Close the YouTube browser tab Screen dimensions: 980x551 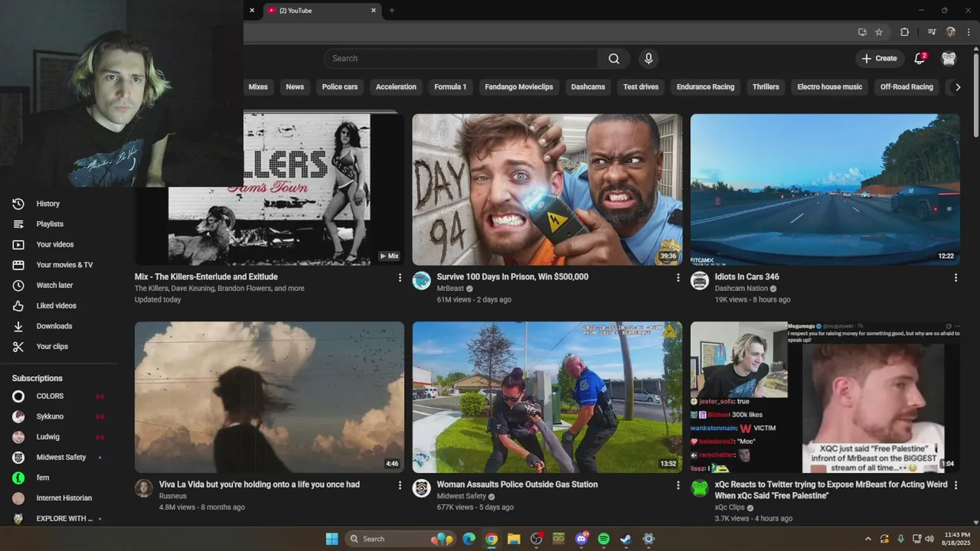pyautogui.click(x=374, y=11)
